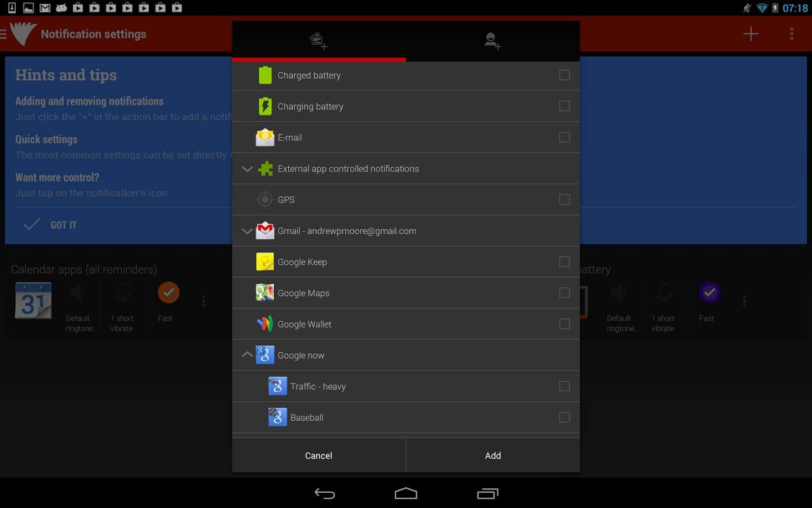Open the overflow menu in the action bar
This screenshot has width=812, height=508.
coord(791,34)
